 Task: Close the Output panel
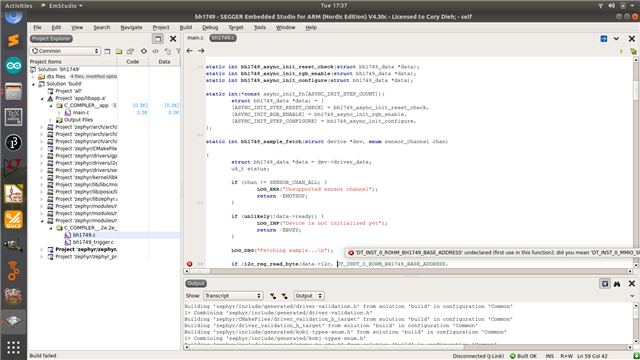(632, 284)
